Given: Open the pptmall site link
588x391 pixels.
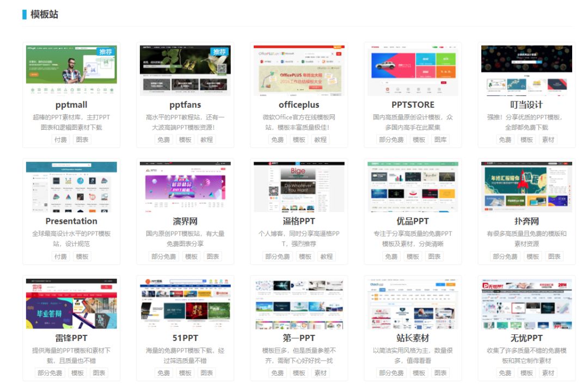Looking at the screenshot, I should [x=70, y=105].
